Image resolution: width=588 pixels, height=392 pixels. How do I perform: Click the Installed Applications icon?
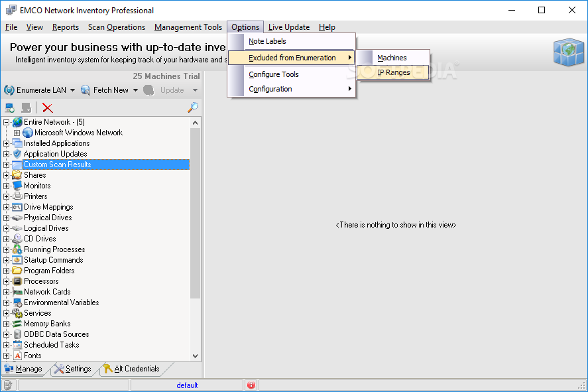[17, 143]
